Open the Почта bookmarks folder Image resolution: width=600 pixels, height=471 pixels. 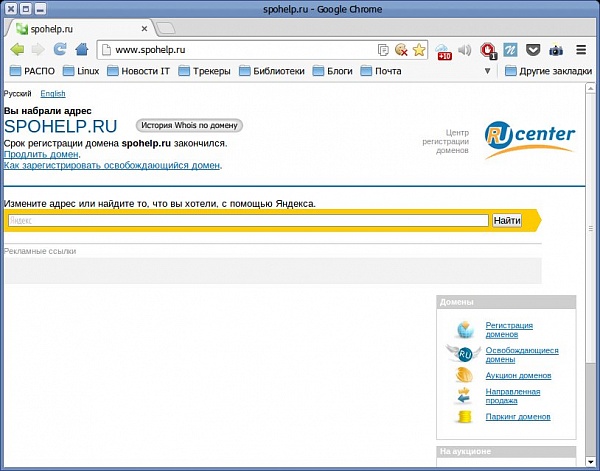click(x=381, y=71)
